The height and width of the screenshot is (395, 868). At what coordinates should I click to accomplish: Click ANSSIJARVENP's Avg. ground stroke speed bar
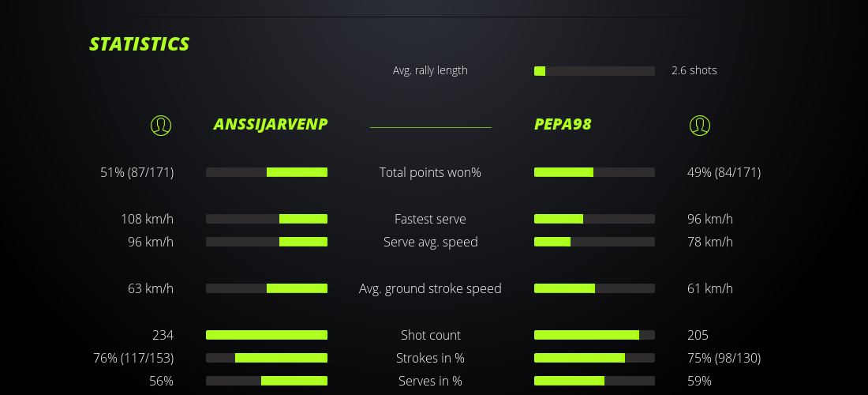point(267,288)
